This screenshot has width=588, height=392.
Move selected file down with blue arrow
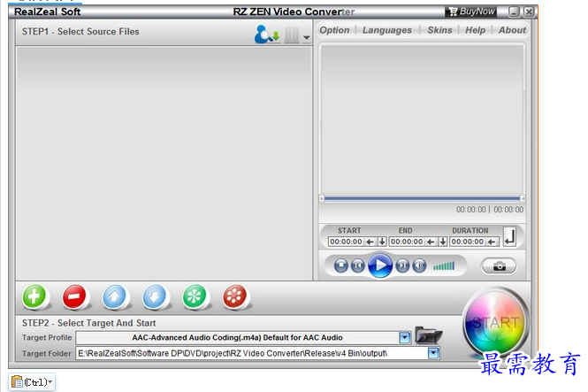click(155, 296)
